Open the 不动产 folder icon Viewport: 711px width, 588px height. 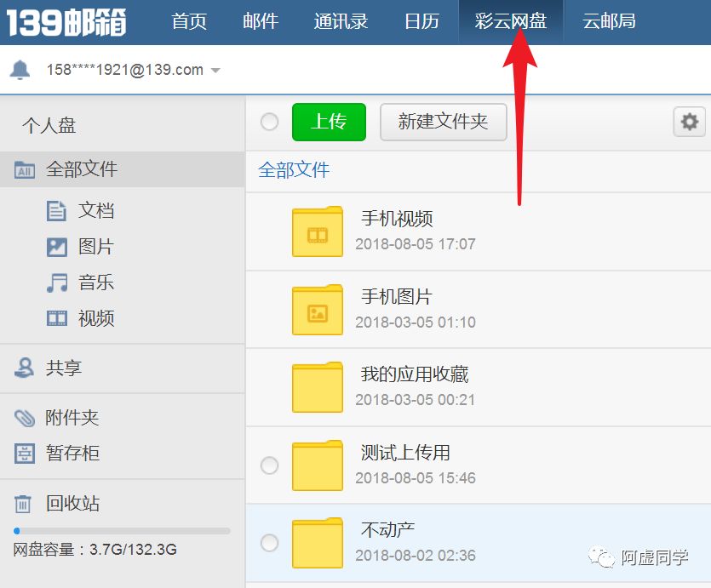pos(318,543)
